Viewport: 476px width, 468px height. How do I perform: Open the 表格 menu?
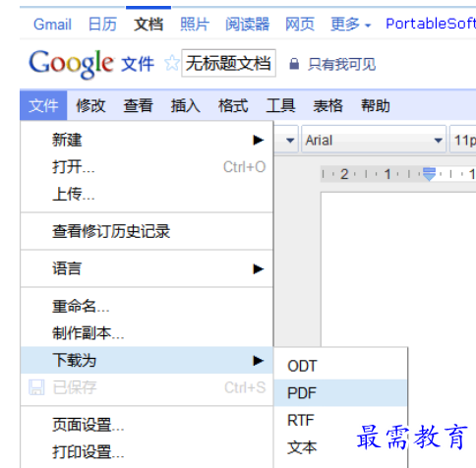click(327, 105)
